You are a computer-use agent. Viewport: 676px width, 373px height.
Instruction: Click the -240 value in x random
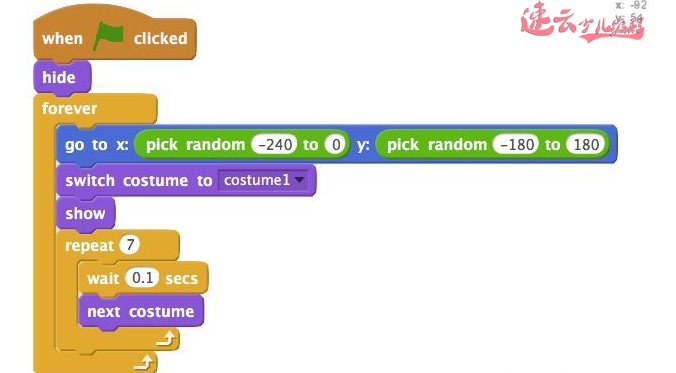(x=275, y=144)
